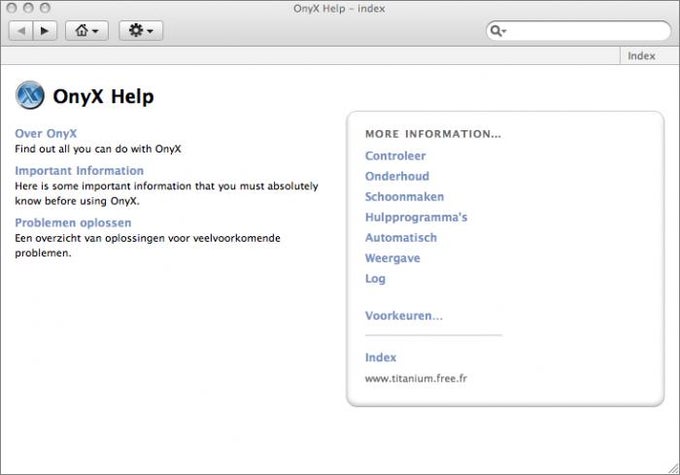
Task: Open the Hulpprogramma's help topic
Action: point(416,217)
